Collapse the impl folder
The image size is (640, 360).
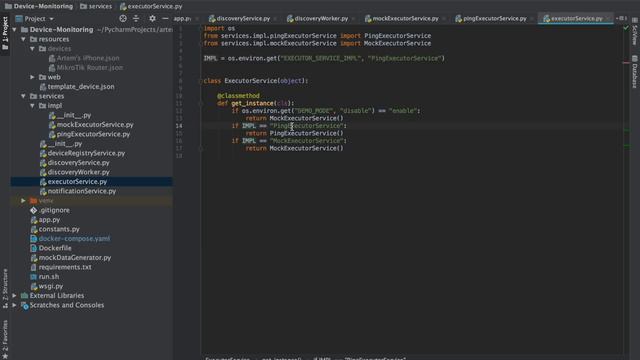point(32,106)
